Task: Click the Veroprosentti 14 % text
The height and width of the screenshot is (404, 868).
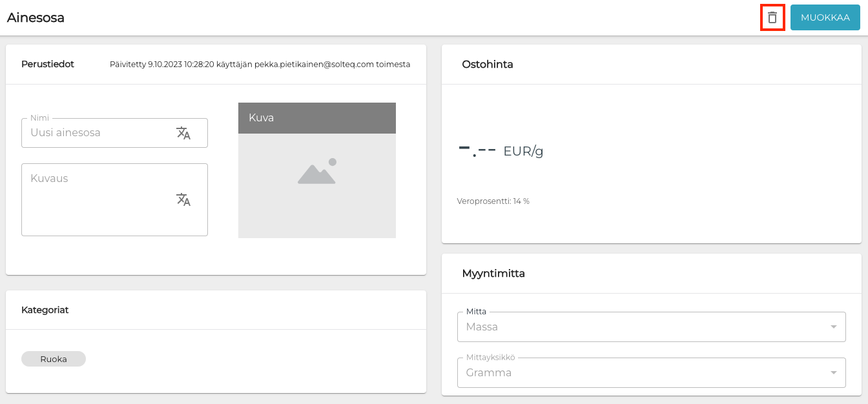Action: [493, 201]
